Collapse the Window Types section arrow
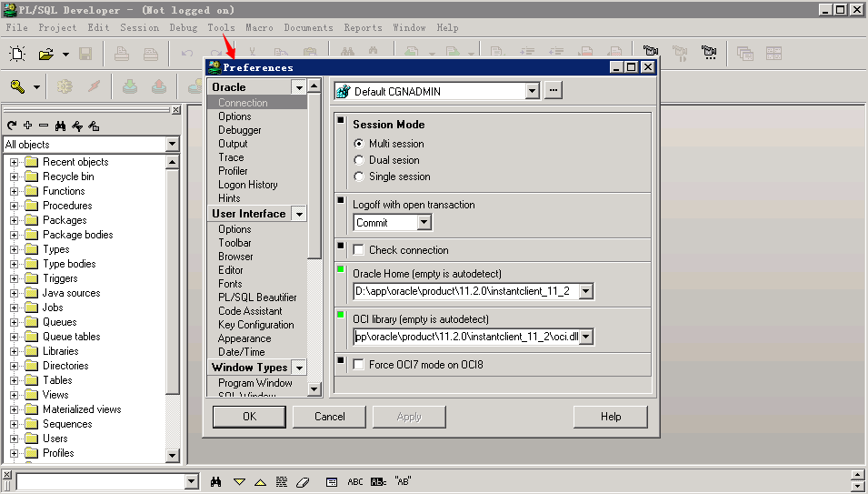Image resolution: width=868 pixels, height=494 pixels. tap(299, 368)
